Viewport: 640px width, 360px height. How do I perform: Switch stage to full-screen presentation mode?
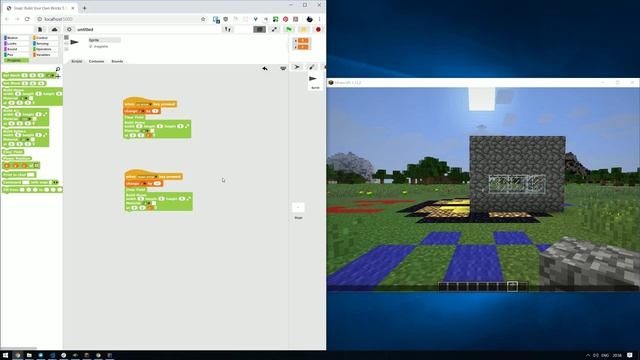pyautogui.click(x=274, y=29)
